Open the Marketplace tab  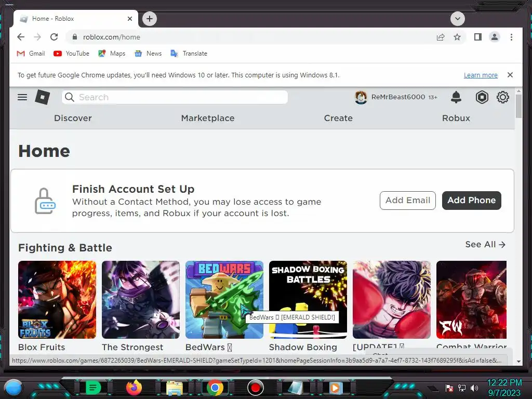tap(208, 118)
